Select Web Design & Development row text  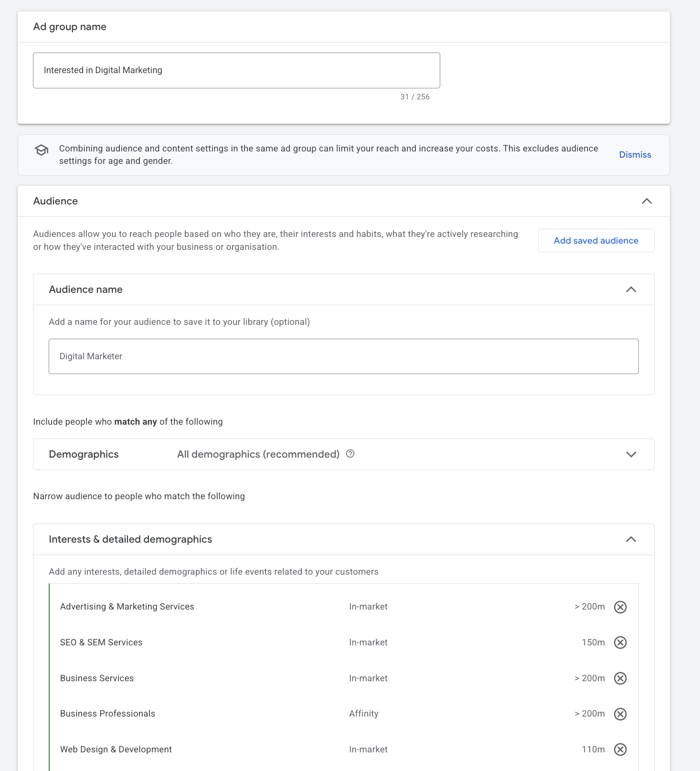(116, 750)
